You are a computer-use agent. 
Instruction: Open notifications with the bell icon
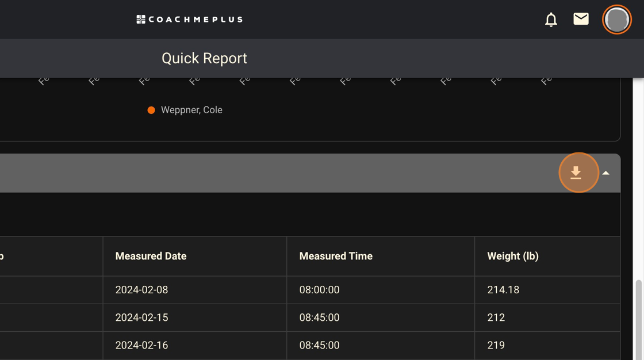(x=551, y=19)
